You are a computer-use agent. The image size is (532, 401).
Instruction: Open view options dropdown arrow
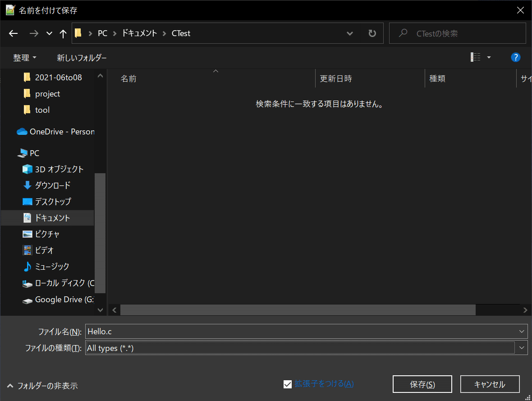click(x=489, y=57)
